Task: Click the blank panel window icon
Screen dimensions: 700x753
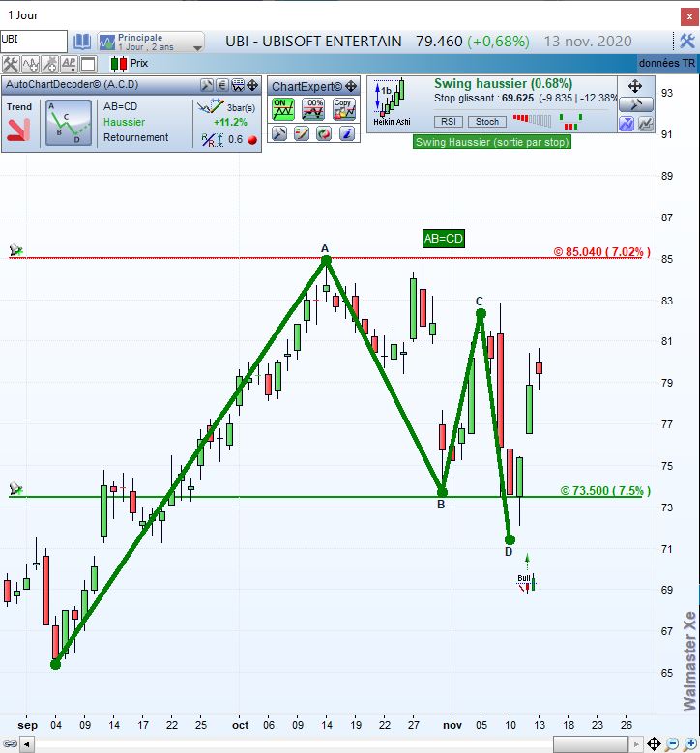Action: point(88,64)
